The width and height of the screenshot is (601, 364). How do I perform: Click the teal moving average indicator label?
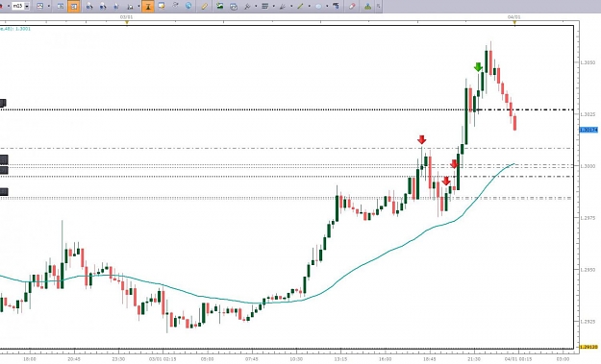15,29
